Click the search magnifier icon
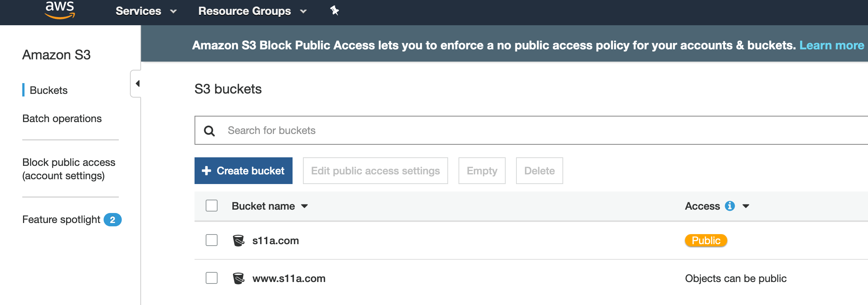868x305 pixels. click(x=209, y=131)
